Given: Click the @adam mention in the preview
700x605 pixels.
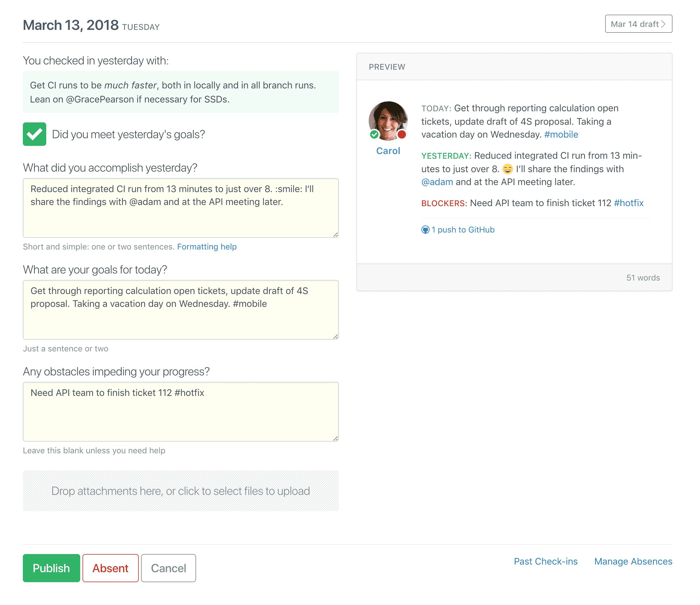Looking at the screenshot, I should pos(437,182).
